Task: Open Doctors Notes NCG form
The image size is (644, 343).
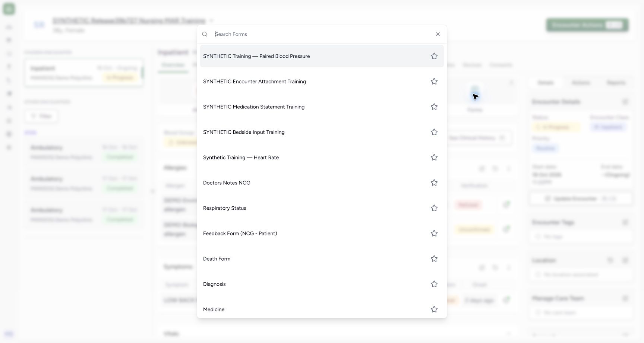Action: (x=322, y=183)
